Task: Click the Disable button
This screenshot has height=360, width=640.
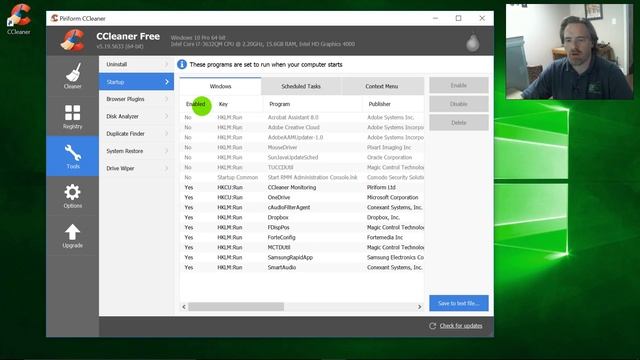Action: click(x=459, y=104)
